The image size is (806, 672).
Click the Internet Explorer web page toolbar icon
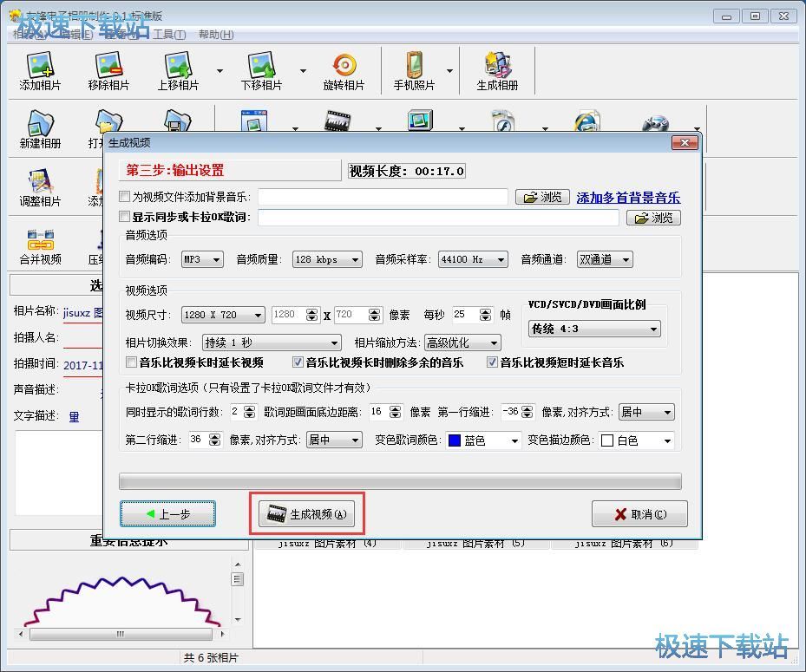[x=587, y=121]
